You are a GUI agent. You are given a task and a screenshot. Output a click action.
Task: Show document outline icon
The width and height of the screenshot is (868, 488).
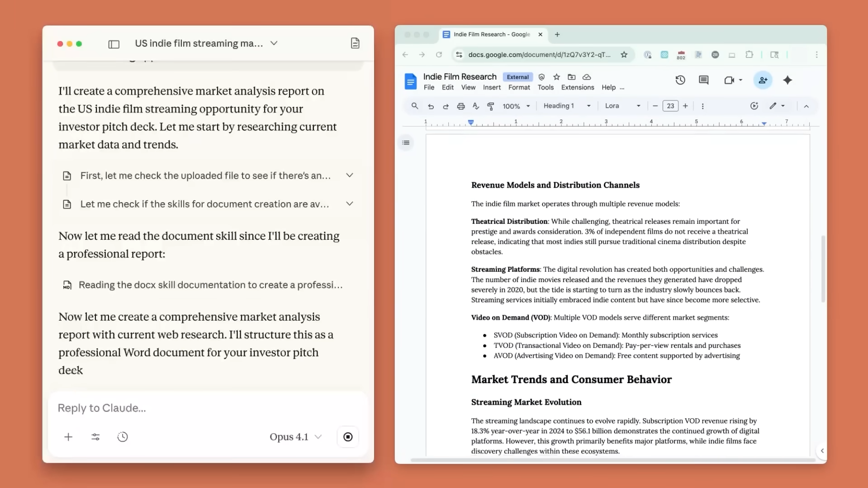click(x=406, y=143)
